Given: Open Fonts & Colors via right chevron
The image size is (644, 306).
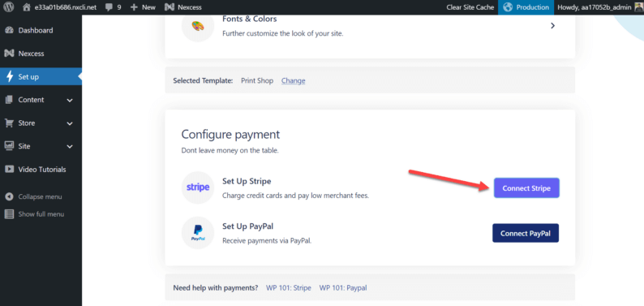Looking at the screenshot, I should [x=553, y=25].
